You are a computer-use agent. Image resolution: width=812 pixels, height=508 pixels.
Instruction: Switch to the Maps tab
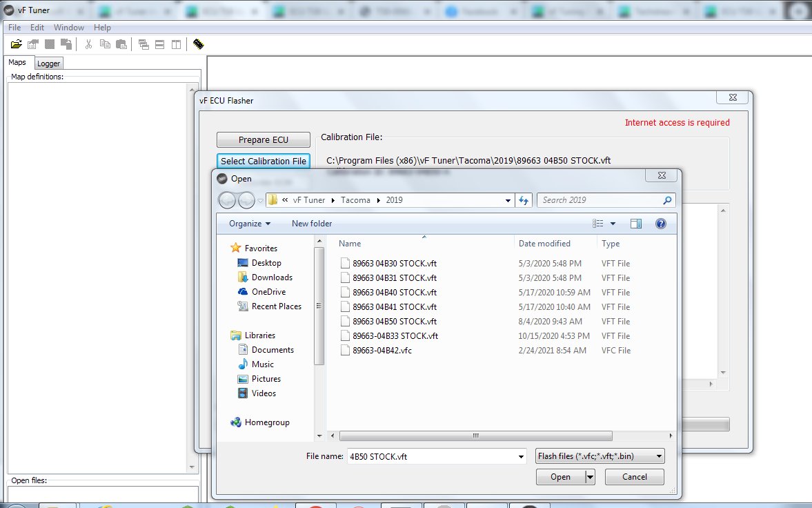click(x=17, y=62)
